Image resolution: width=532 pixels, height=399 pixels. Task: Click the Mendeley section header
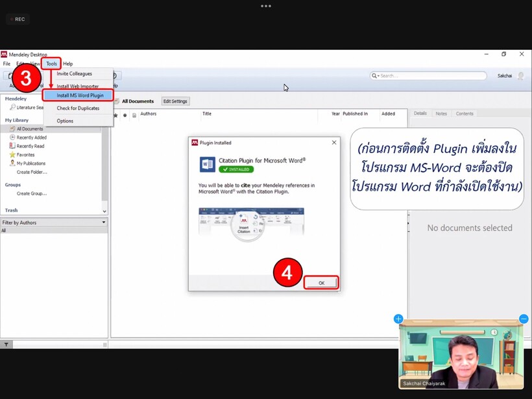click(x=16, y=99)
